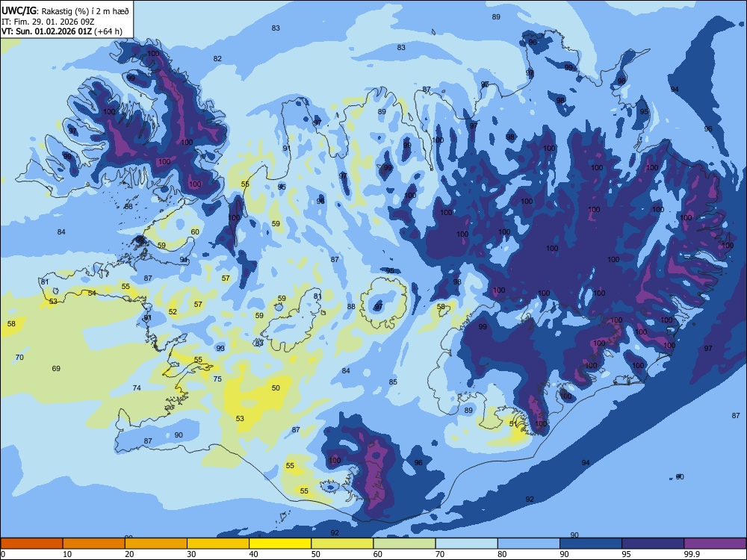747x560 pixels.
Task: Click the pale yellow 50–60 legend swatch
Action: pyautogui.click(x=342, y=544)
